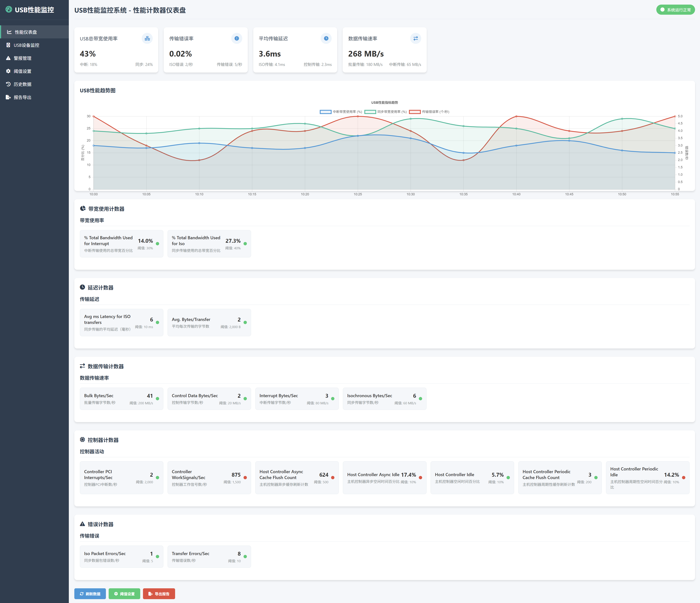This screenshot has width=700, height=603.
Task: Click the pie chart icon beside 带宽使用计数器
Action: [83, 209]
